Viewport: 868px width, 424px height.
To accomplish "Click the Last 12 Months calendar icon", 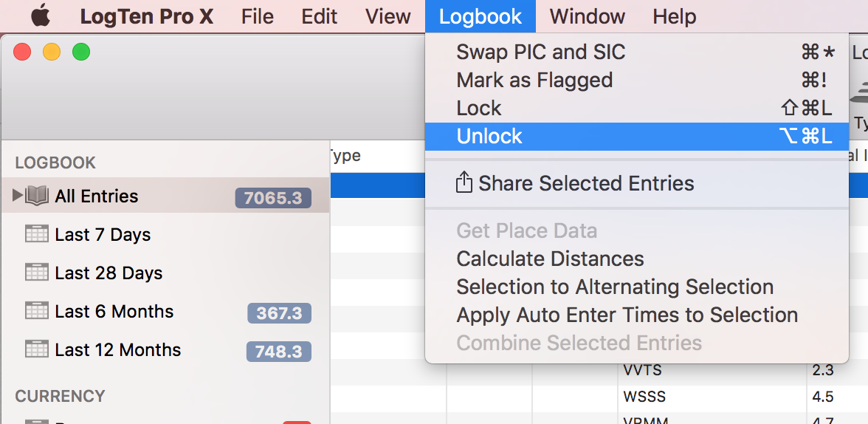I will (37, 349).
